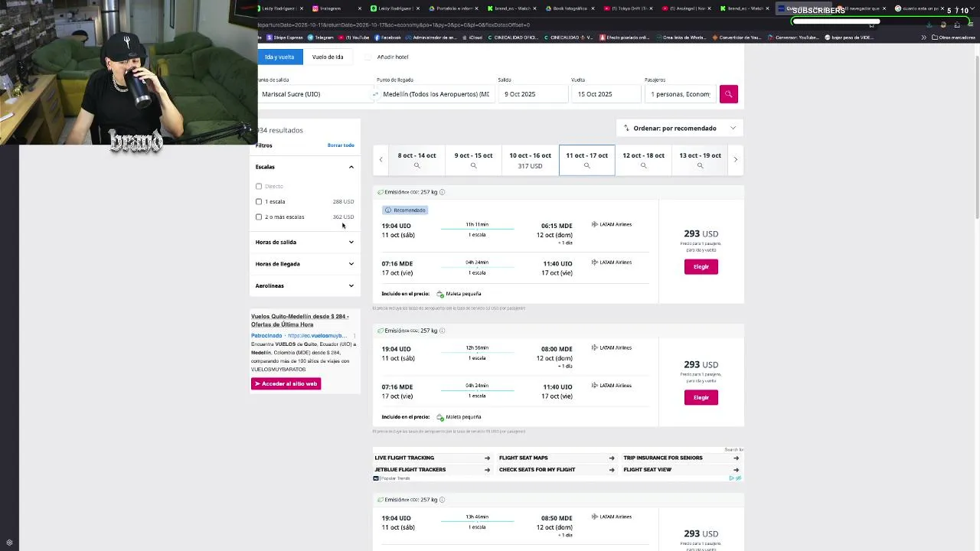Open the Otros marcadores folder

[953, 37]
